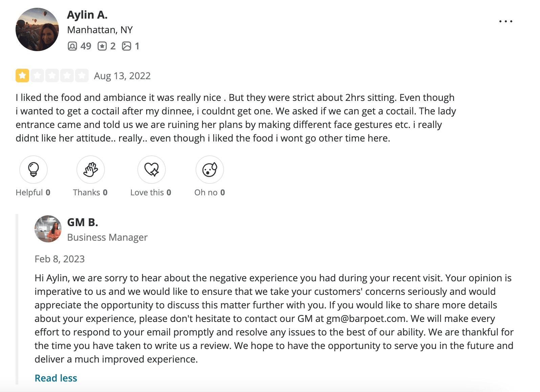
Task: Click the photos icon next to 1
Action: tap(127, 46)
